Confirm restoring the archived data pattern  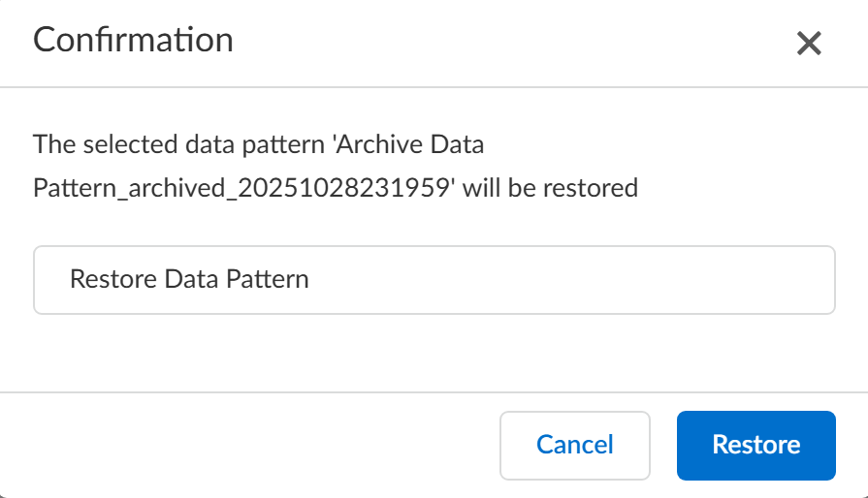click(x=755, y=446)
